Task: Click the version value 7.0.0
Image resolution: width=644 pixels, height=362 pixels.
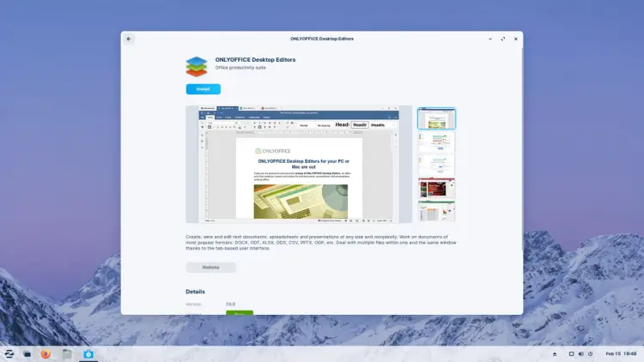Action: [230, 305]
